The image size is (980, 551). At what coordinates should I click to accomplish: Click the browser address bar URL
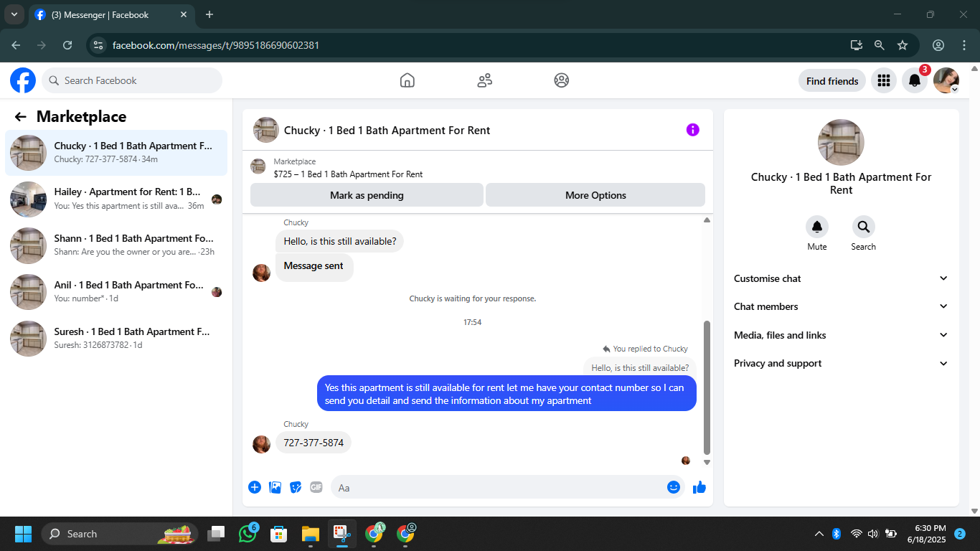coord(216,45)
